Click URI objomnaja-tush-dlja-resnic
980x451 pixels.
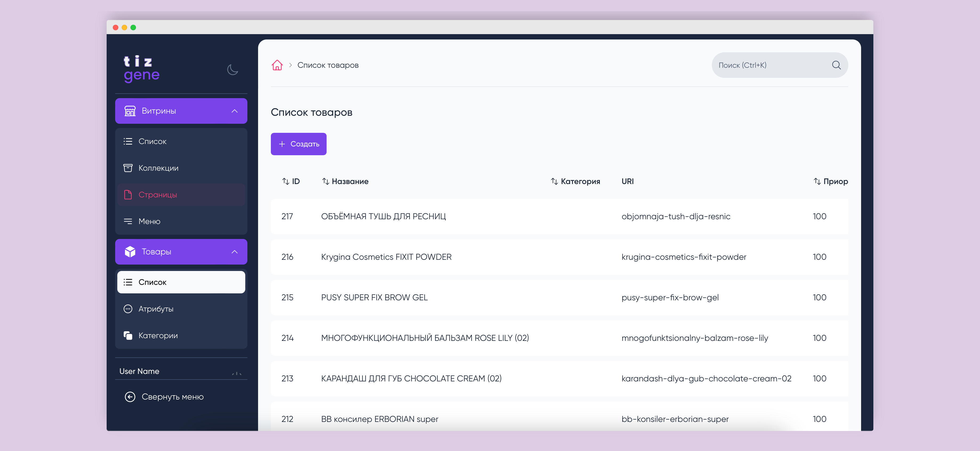(676, 216)
